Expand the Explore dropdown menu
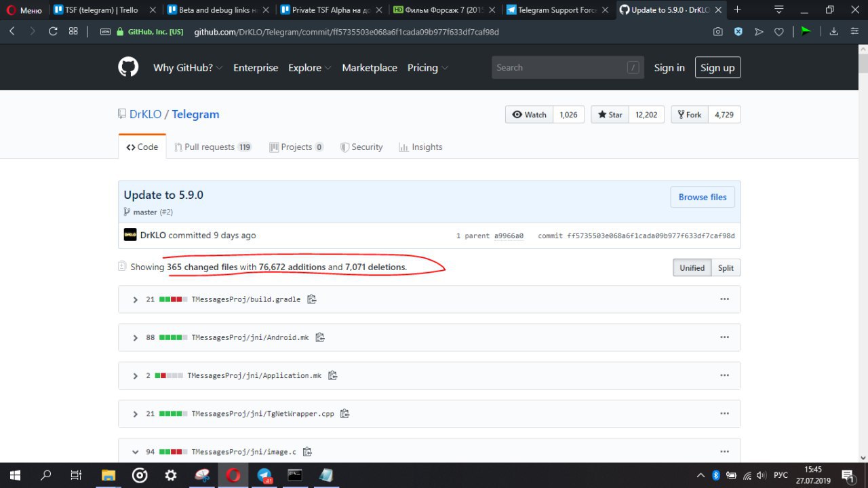Screen dimensions: 868x488 (x=310, y=68)
